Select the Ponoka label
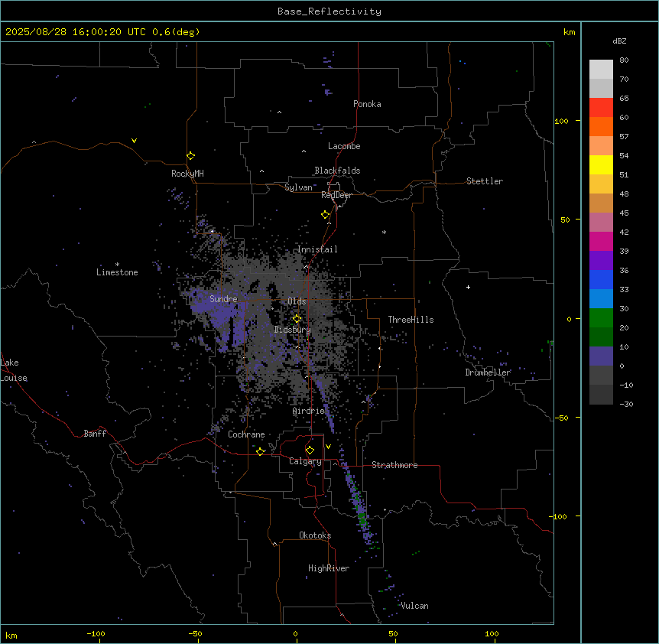659x644 pixels. [x=367, y=104]
